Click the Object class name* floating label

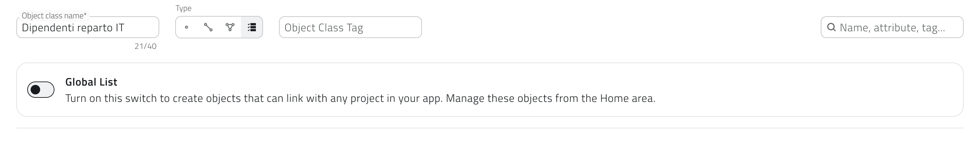point(54,16)
